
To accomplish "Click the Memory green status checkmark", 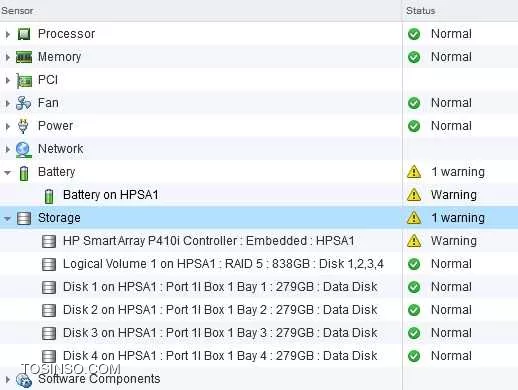I will coord(414,57).
